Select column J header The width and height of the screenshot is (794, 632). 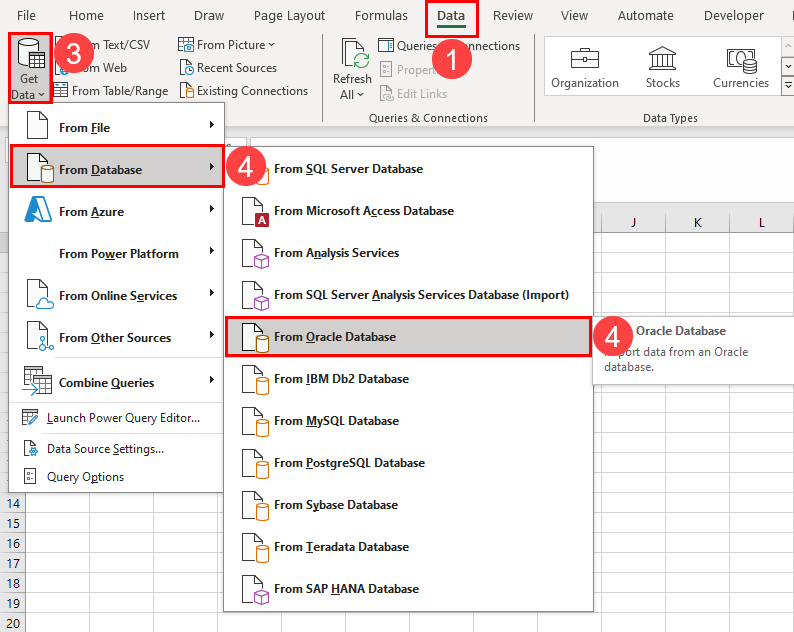pos(633,222)
